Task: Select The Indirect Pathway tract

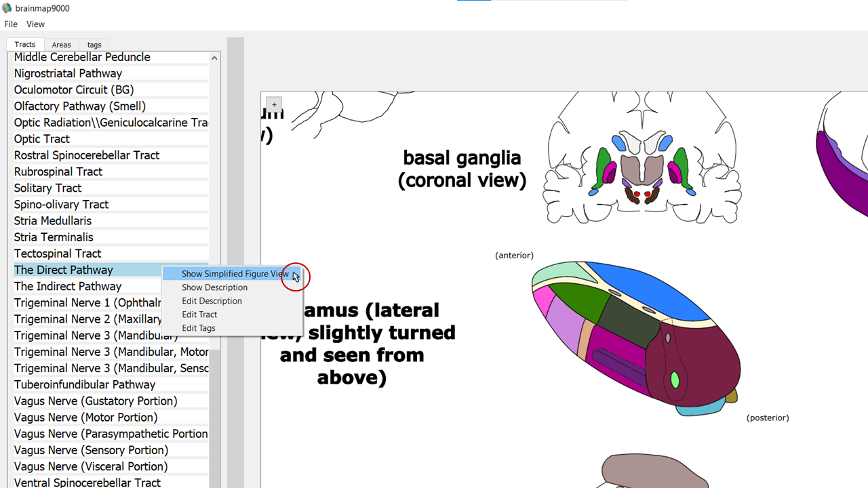Action: tap(68, 286)
